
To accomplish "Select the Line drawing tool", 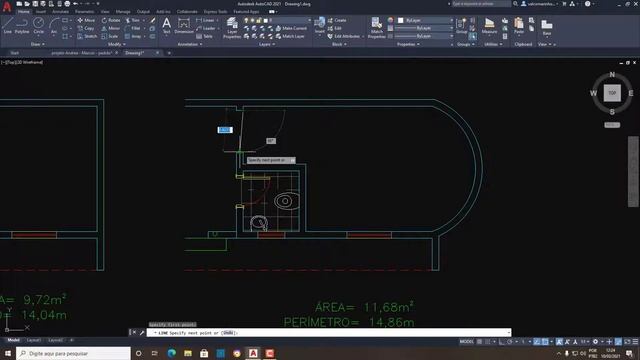I will 8,26.
